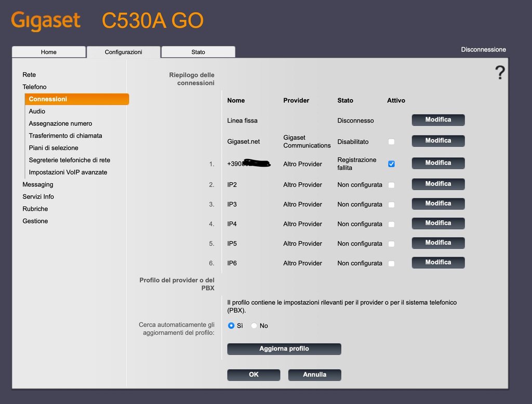532x404 pixels.
Task: Tick the Attivo checkbox for IP5
Action: (x=391, y=244)
